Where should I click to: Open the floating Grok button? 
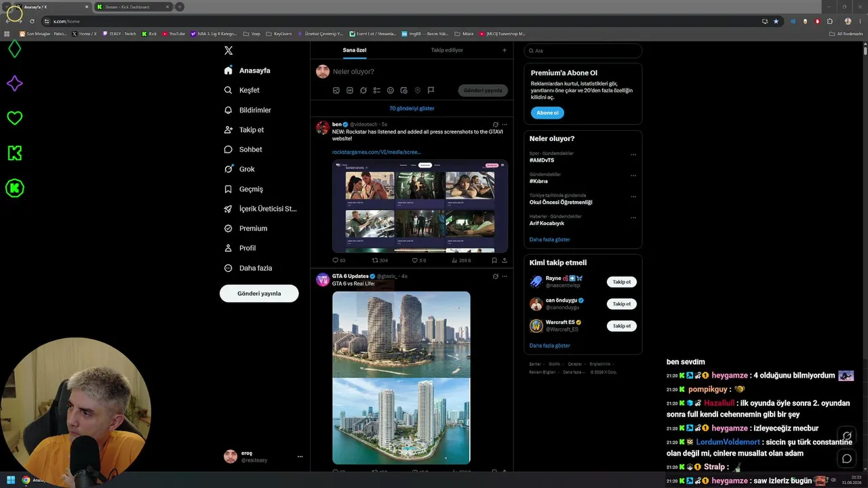coord(847,436)
